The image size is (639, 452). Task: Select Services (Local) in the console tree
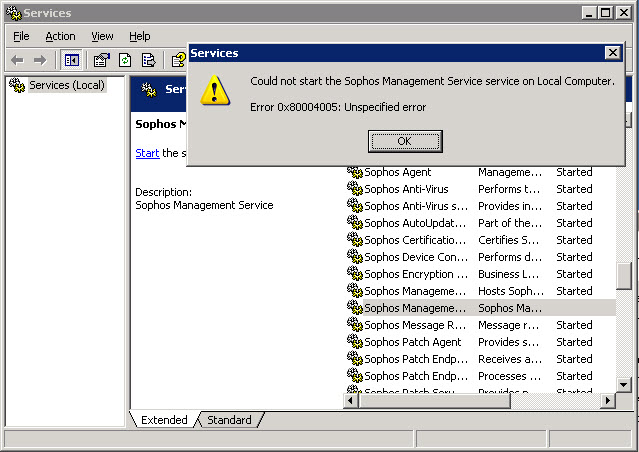67,85
